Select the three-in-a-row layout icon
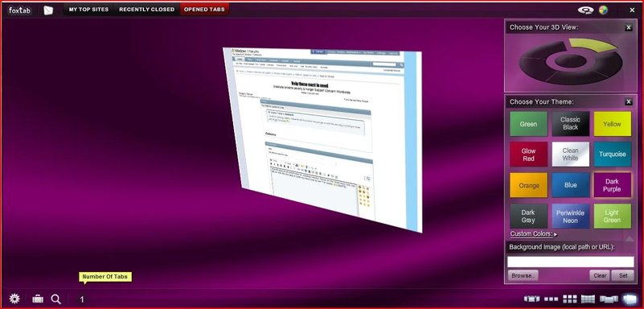This screenshot has width=644, height=309. tap(552, 299)
